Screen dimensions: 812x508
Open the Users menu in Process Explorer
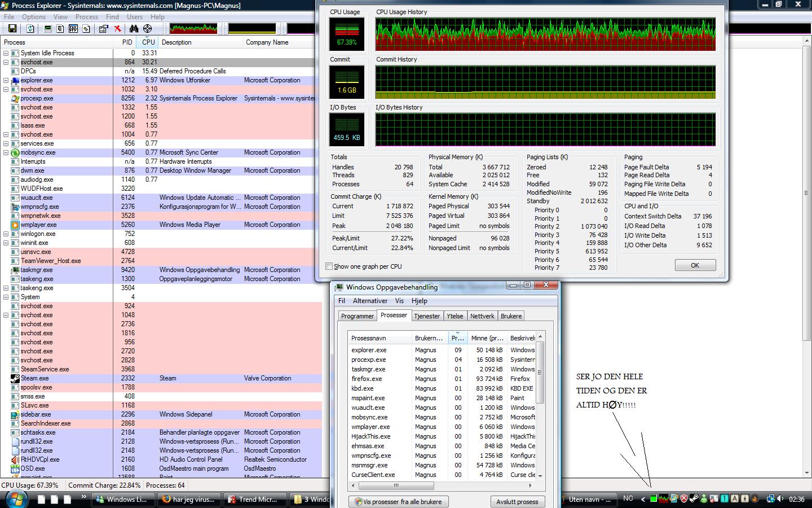[x=135, y=17]
